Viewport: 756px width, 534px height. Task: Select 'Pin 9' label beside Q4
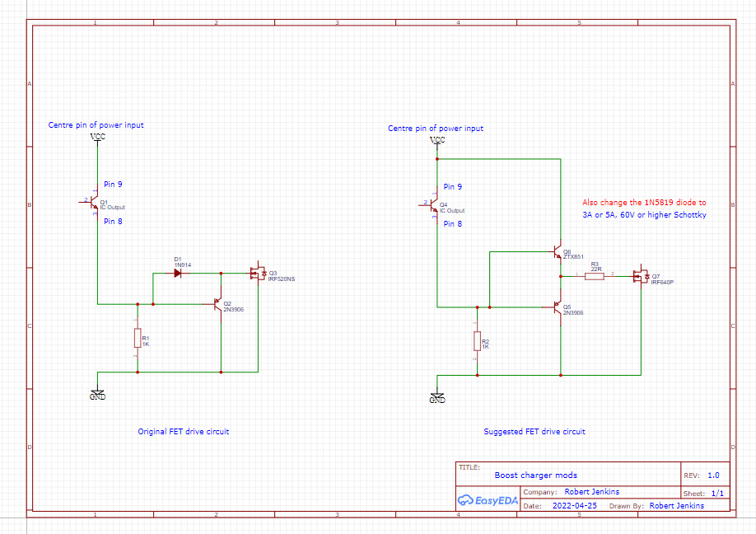coord(453,187)
